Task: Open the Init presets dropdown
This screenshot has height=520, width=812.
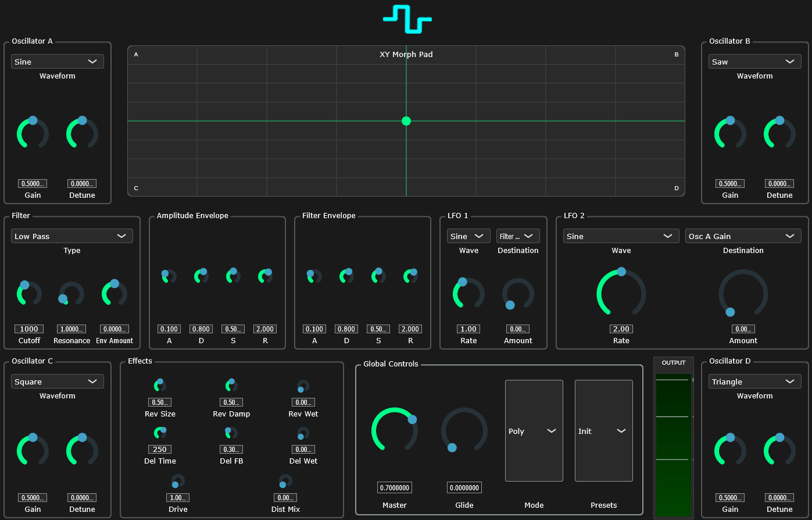Action: tap(604, 431)
